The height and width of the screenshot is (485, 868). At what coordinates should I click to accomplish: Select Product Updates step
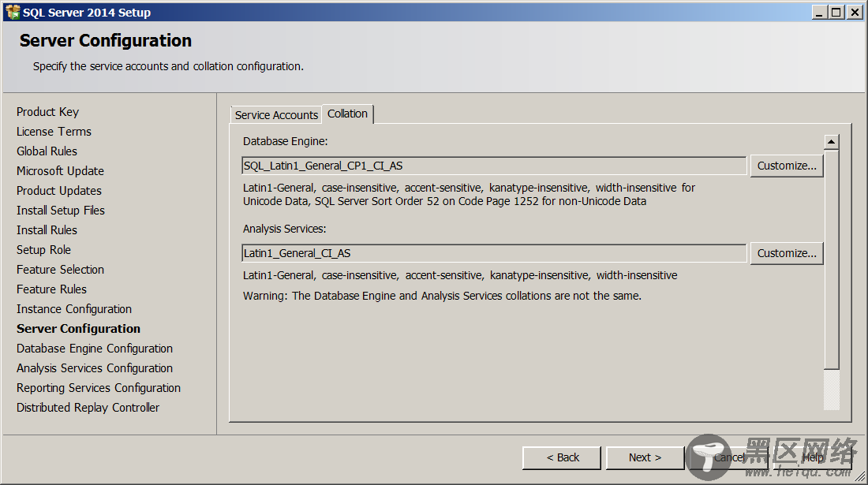[x=58, y=191]
